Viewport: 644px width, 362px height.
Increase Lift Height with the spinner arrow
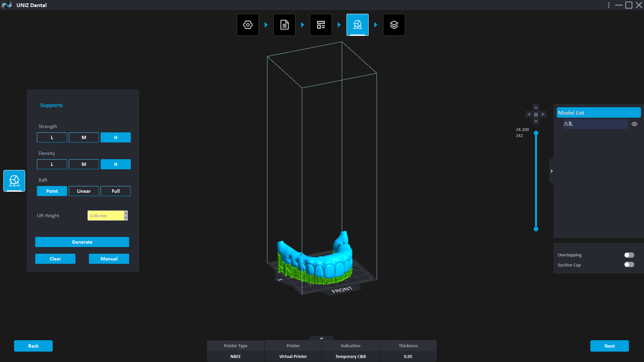[126, 213]
